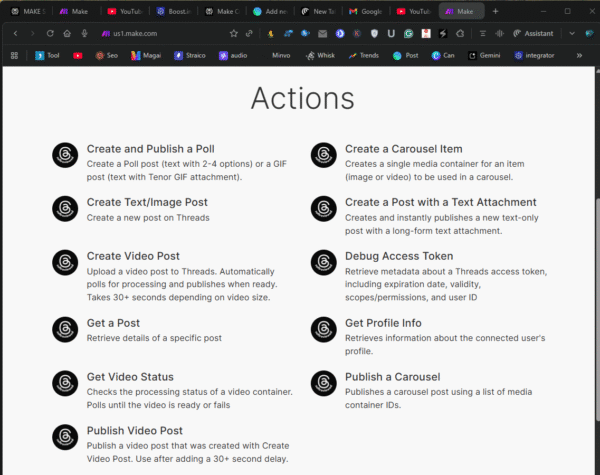
Task: Open Create a Post with a Text Attachment
Action: (441, 202)
